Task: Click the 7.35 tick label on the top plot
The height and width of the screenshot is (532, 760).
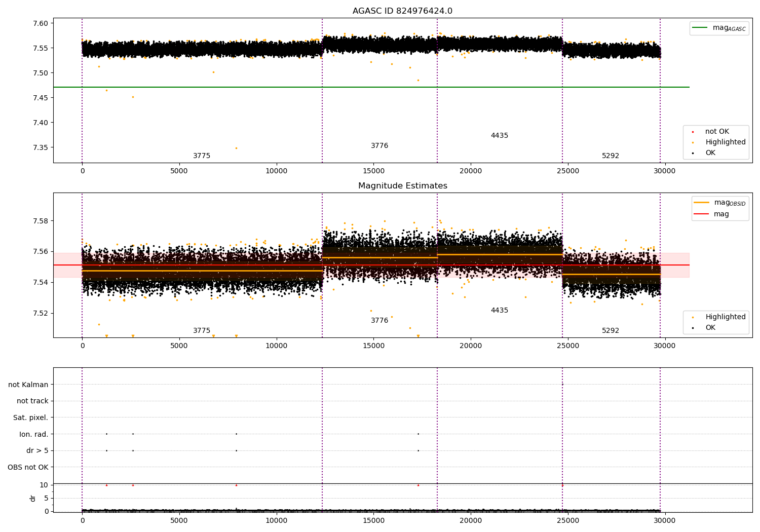Action: 41,147
